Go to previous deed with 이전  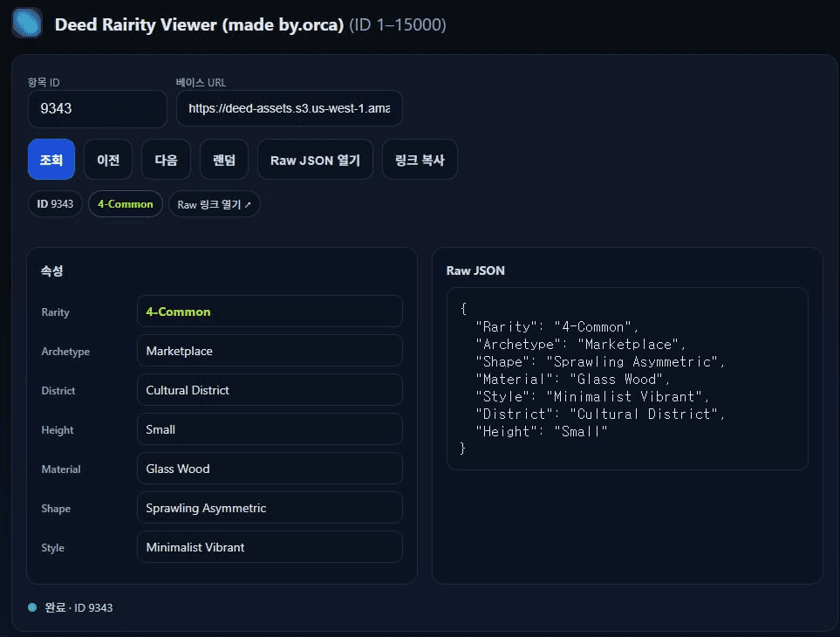108,160
